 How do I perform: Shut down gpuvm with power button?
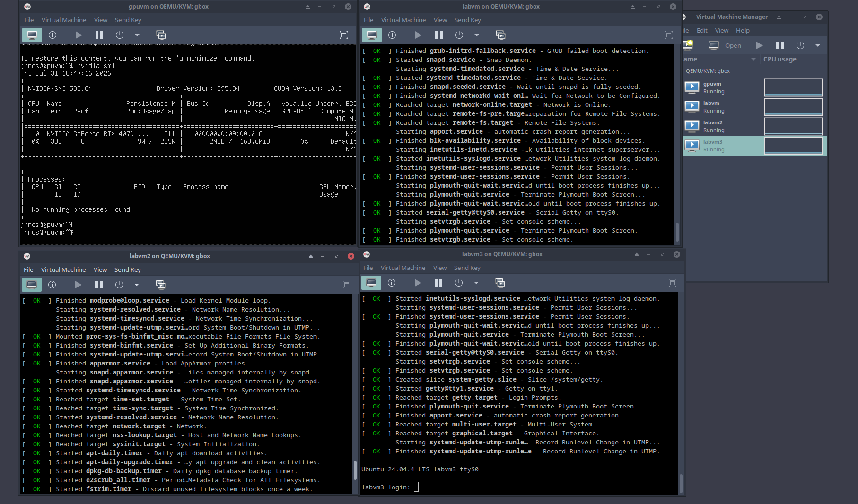point(120,35)
